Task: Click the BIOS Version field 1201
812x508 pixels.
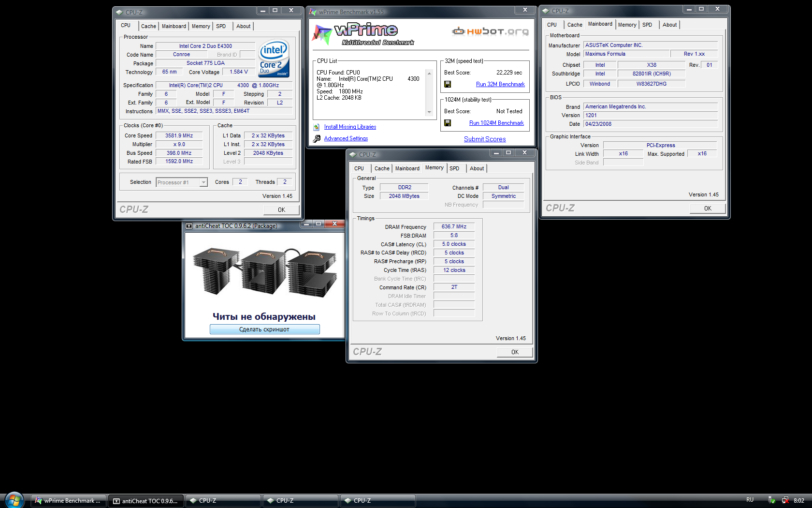Action: pyautogui.click(x=651, y=116)
